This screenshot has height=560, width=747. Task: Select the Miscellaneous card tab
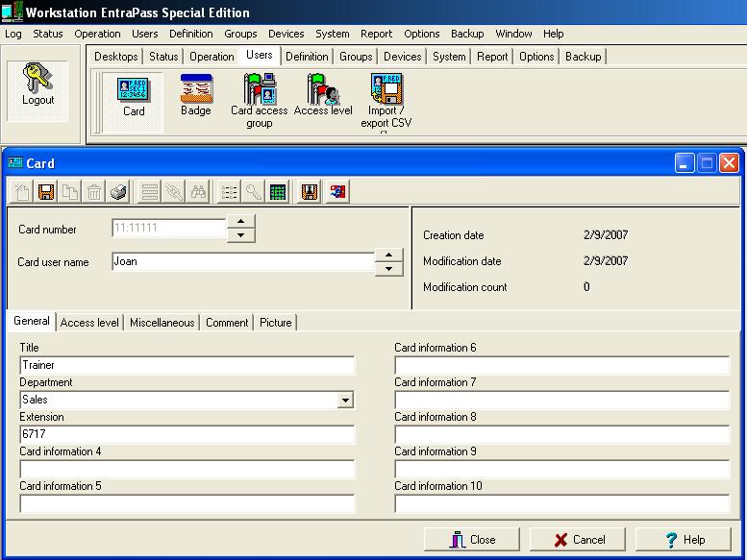162,323
